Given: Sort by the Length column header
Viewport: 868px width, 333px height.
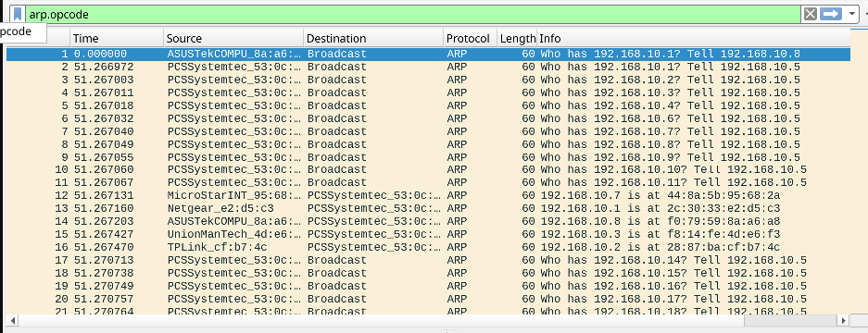Looking at the screenshot, I should pyautogui.click(x=517, y=39).
